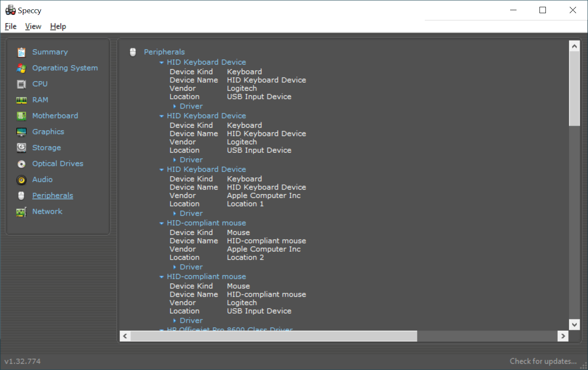Collapse the Apple HID Keyboard Device node
The image size is (588, 370).
[x=161, y=170]
